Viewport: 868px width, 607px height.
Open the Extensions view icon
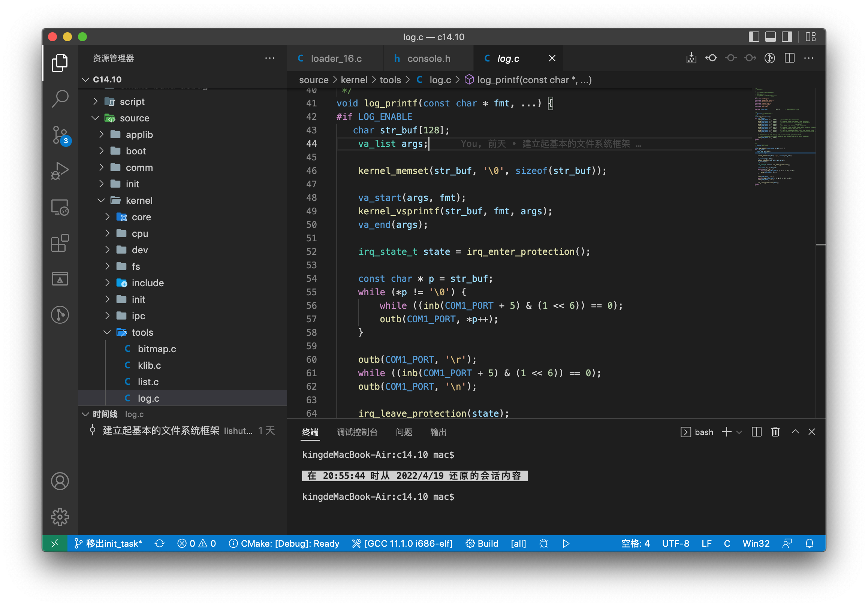point(60,243)
